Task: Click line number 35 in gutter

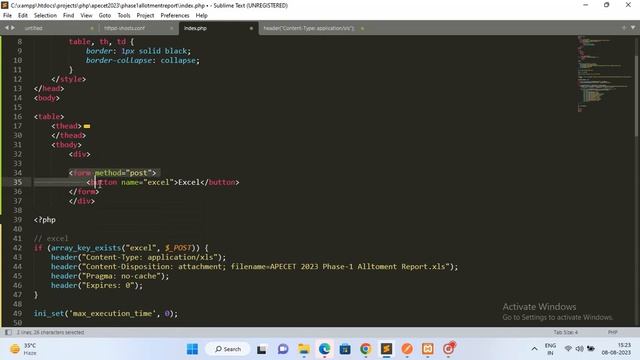Action: (x=18, y=182)
